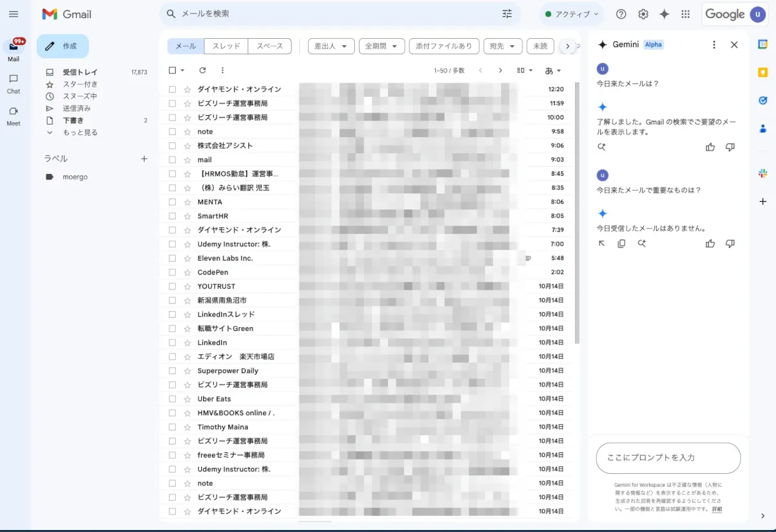
Task: Apply 添付ファイルあり filter chip
Action: (444, 47)
